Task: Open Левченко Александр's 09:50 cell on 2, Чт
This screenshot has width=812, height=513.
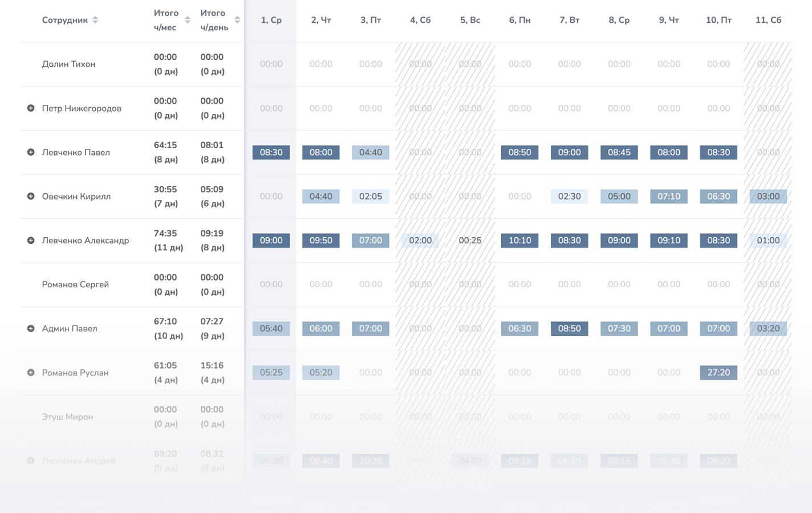Action: point(321,241)
